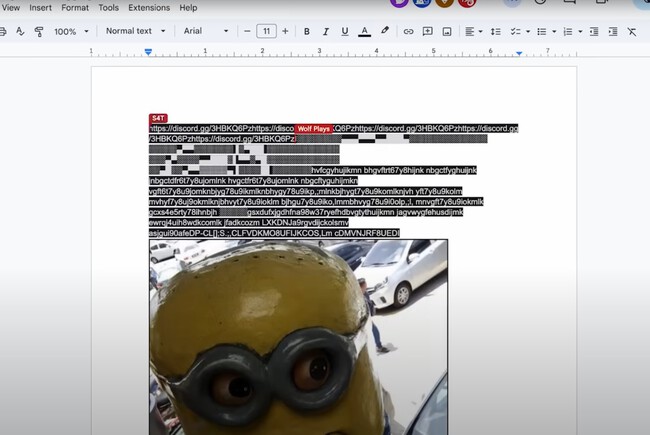Click the add comment icon
650x435 pixels.
point(427,31)
